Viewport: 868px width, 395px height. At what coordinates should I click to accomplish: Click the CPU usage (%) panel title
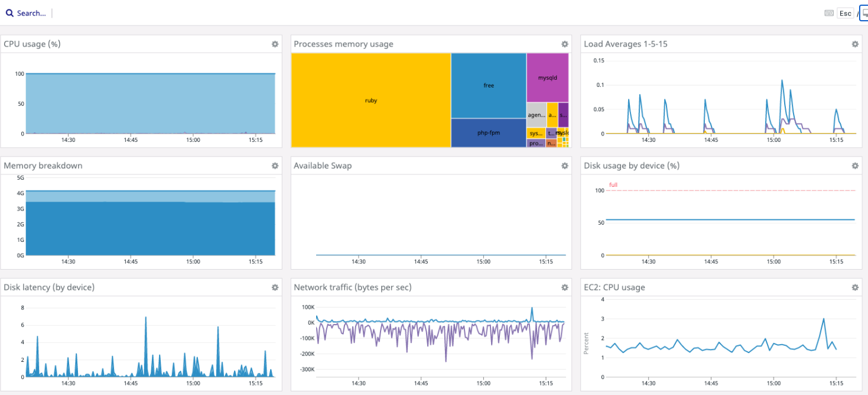point(32,44)
